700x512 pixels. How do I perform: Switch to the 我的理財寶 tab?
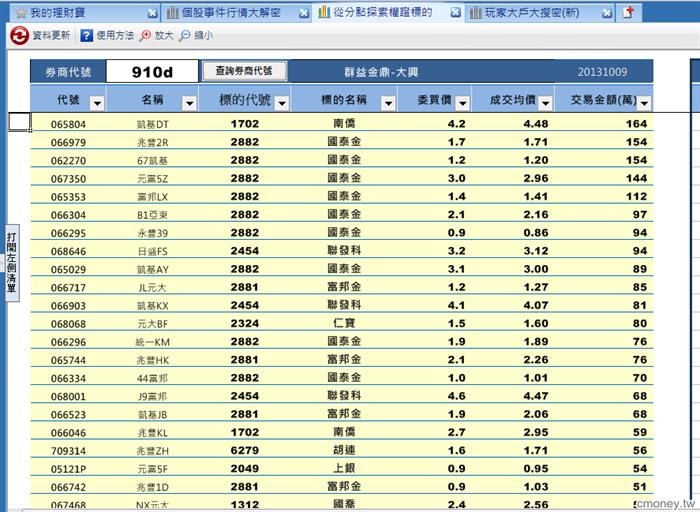click(x=85, y=13)
